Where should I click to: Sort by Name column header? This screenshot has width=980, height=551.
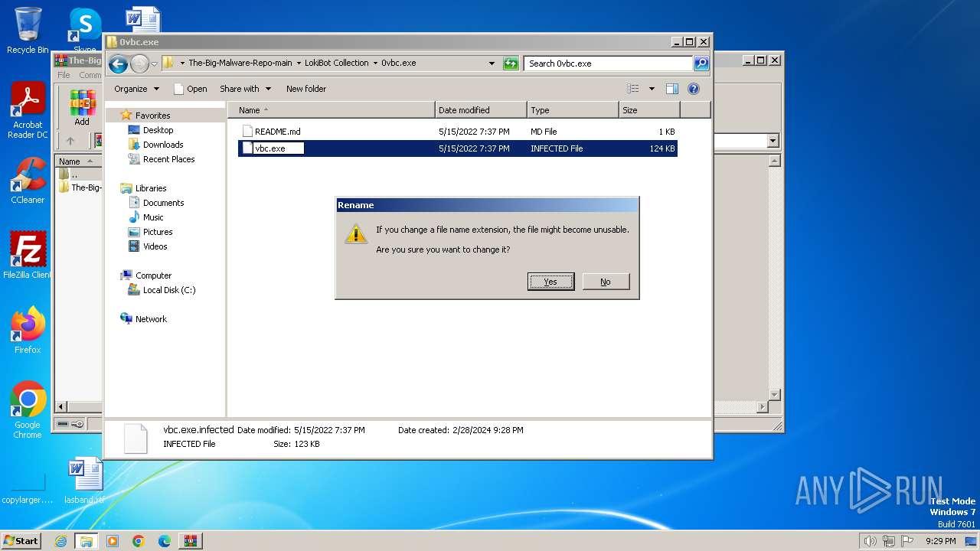(x=332, y=110)
